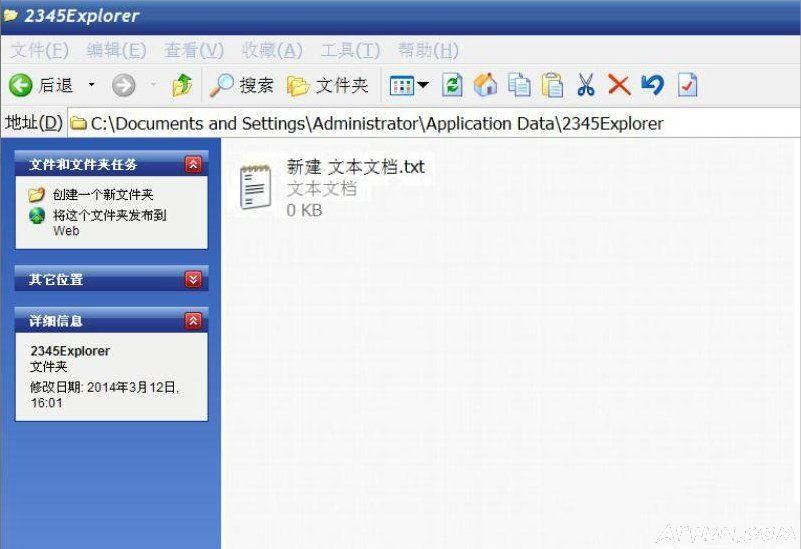Open the Back history dropdown arrow
This screenshot has width=801, height=549.
pyautogui.click(x=91, y=84)
